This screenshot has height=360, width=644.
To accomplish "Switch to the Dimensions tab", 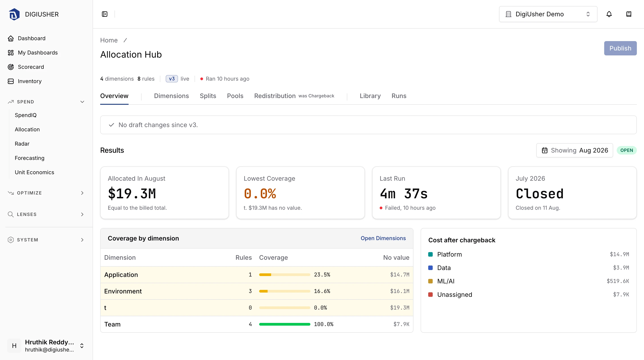I will coord(172,96).
